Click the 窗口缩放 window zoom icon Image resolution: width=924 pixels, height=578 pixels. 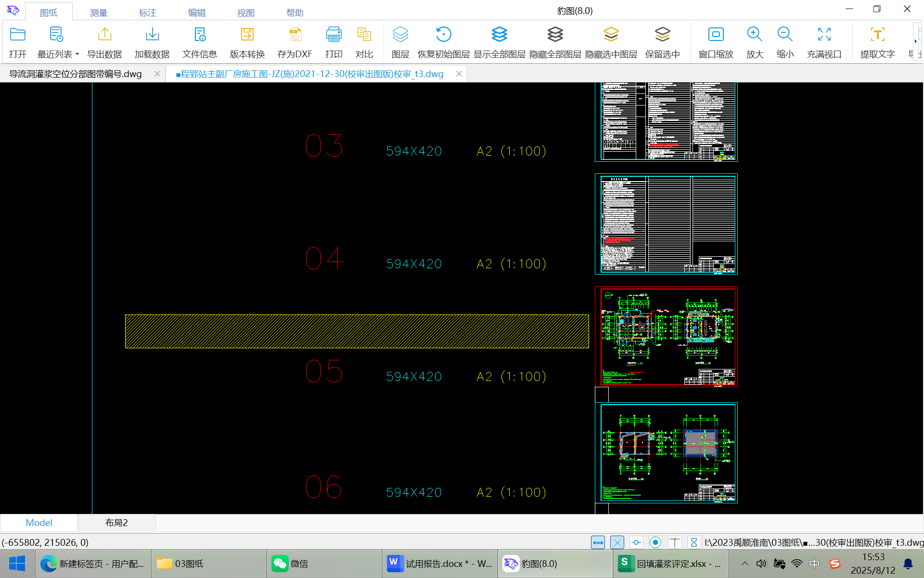click(x=716, y=35)
